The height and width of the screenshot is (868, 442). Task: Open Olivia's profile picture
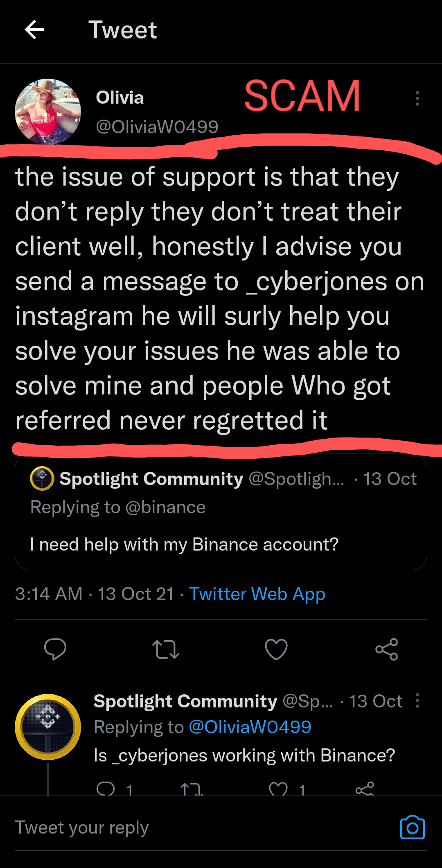click(48, 111)
